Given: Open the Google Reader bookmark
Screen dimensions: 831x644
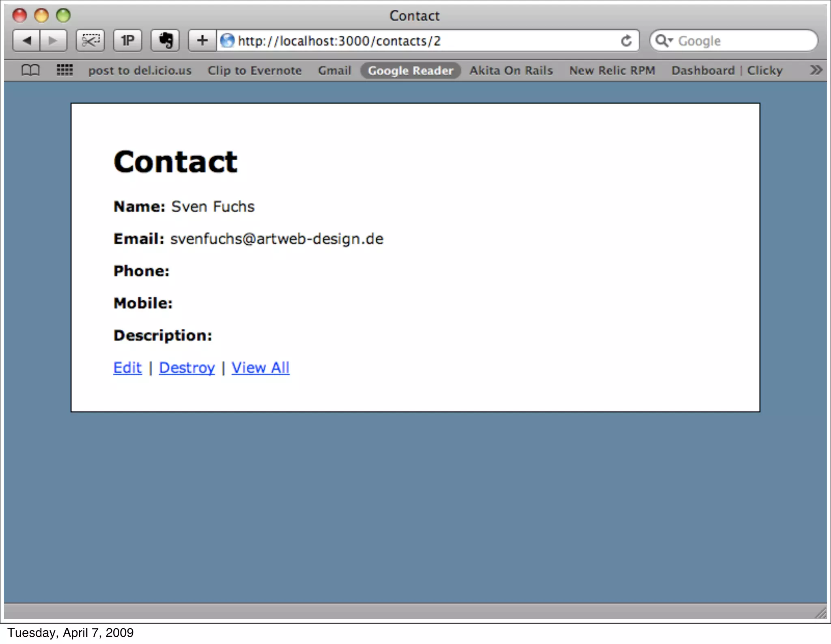Looking at the screenshot, I should 410,71.
